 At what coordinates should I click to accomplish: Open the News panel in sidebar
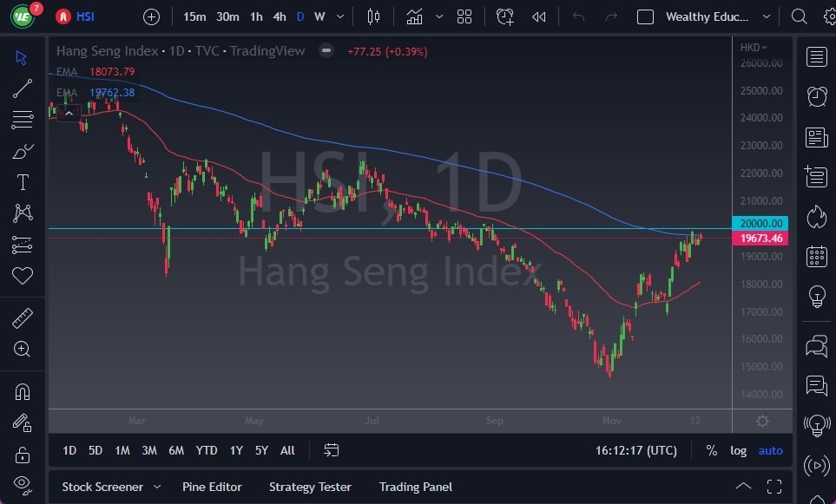tap(816, 137)
